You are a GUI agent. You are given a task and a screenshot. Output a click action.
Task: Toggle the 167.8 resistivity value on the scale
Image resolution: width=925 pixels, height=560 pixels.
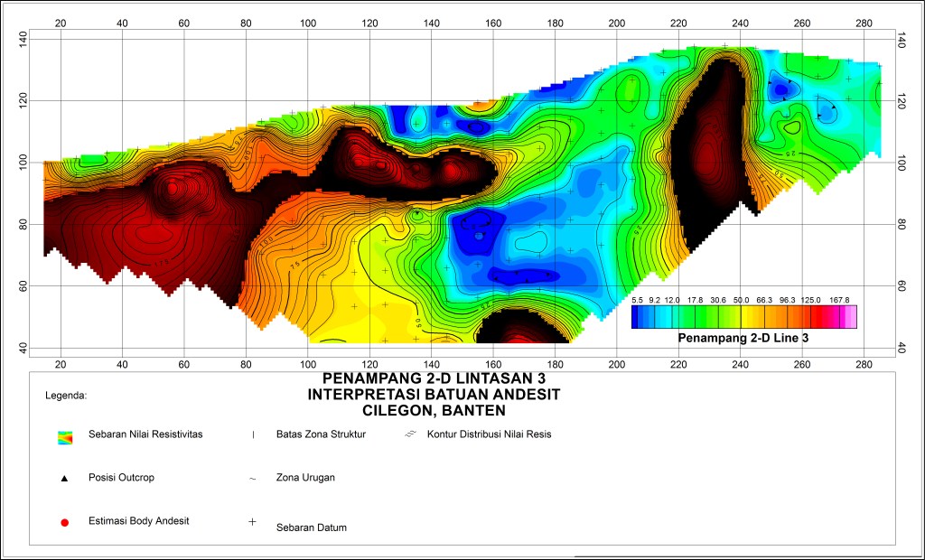(839, 299)
